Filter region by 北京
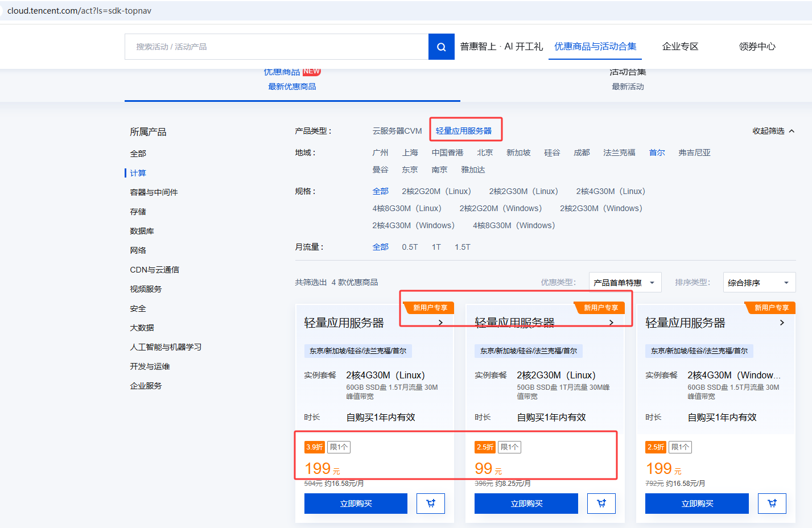Screen dimensions: 812x528 click(x=485, y=152)
